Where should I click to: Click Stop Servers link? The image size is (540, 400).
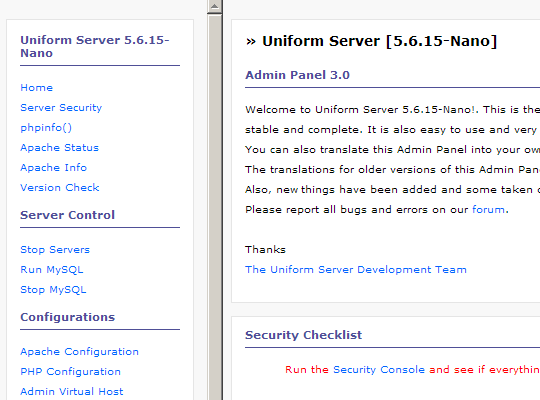pos(55,249)
